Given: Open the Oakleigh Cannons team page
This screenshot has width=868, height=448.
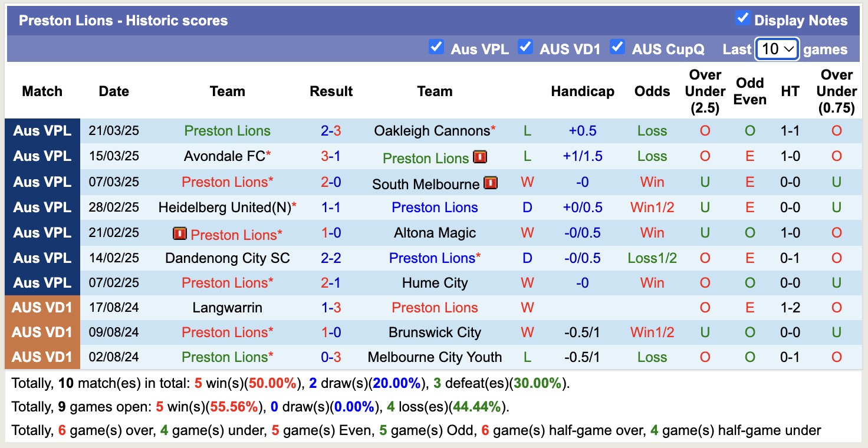Looking at the screenshot, I should (x=430, y=131).
